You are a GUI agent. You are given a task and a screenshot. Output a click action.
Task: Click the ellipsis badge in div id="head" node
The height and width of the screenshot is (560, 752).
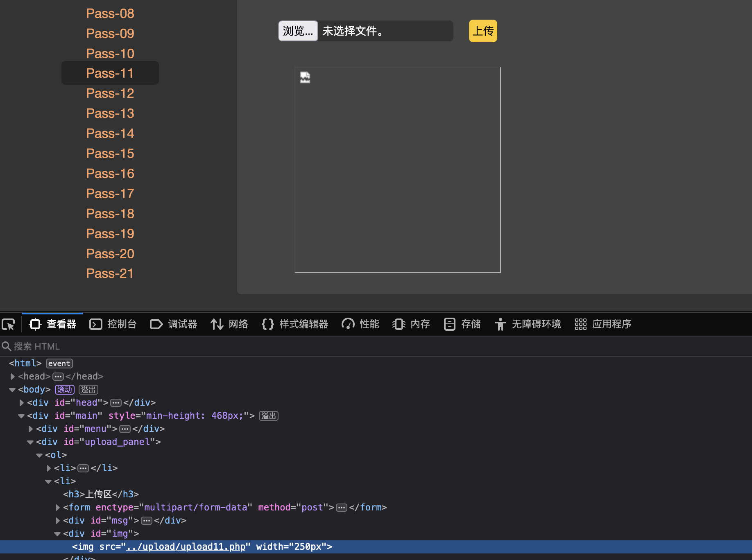116,403
